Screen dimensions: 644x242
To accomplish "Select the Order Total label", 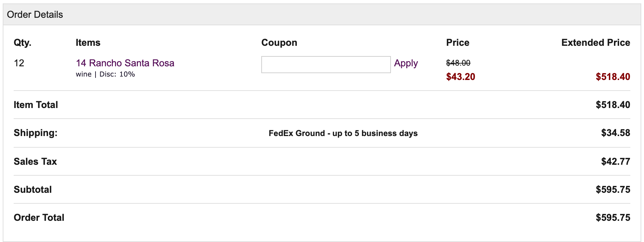I will tap(39, 217).
